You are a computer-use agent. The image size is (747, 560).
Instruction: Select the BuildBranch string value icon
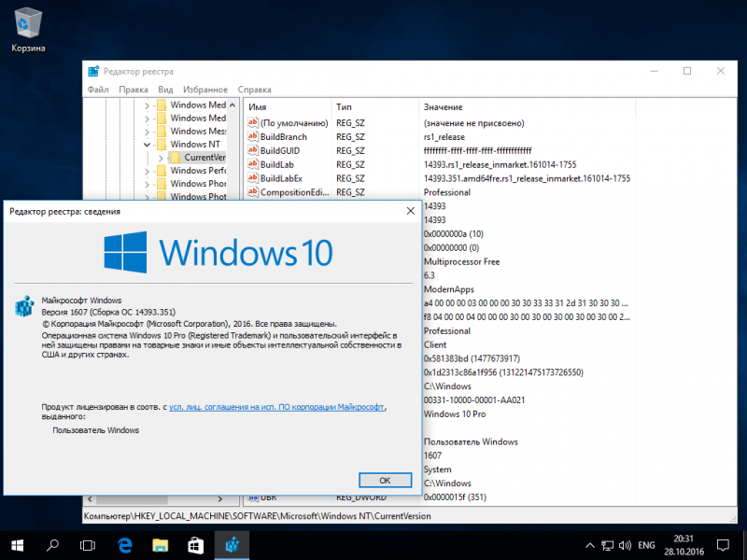point(253,136)
